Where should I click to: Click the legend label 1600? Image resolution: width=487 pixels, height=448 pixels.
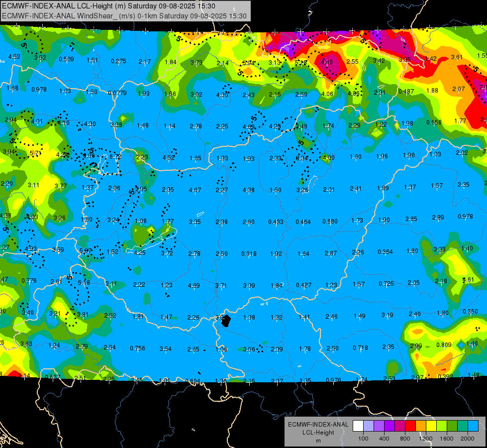click(x=446, y=439)
